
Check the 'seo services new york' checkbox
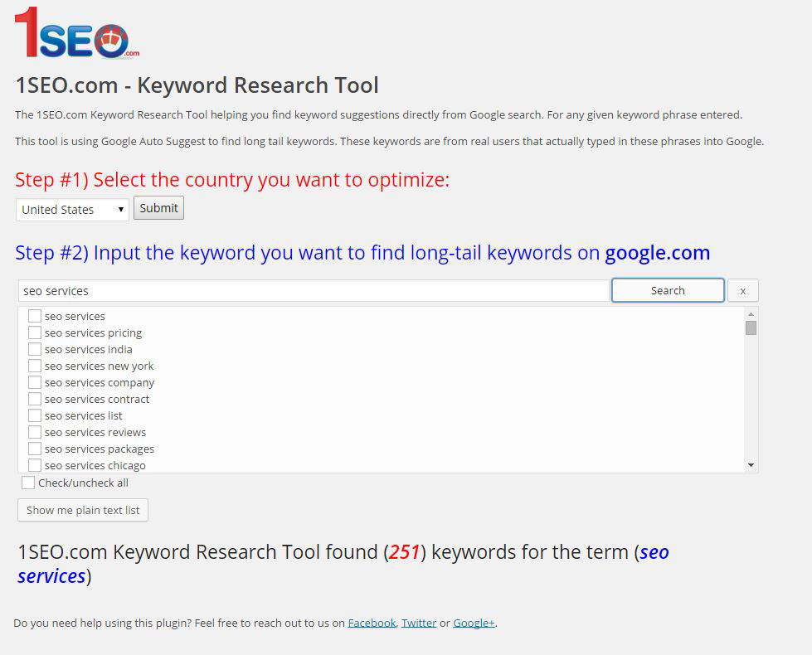coord(35,366)
